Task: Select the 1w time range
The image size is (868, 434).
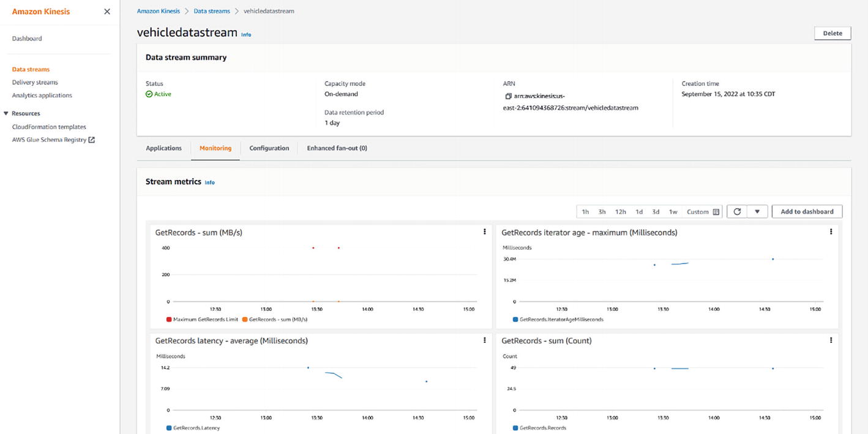Action: pyautogui.click(x=673, y=212)
